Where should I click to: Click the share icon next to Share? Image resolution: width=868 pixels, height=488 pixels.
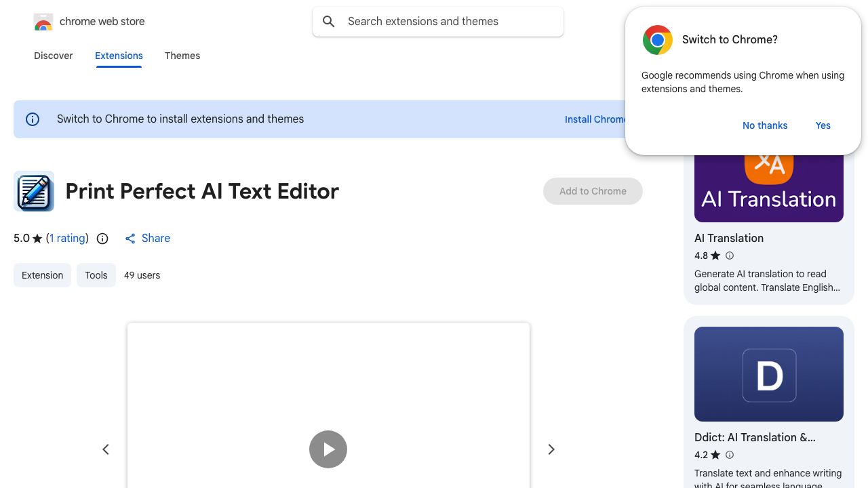coord(130,239)
